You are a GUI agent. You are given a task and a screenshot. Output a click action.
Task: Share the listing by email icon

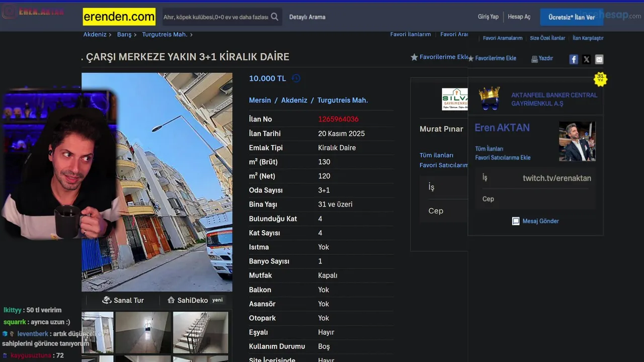click(x=599, y=59)
